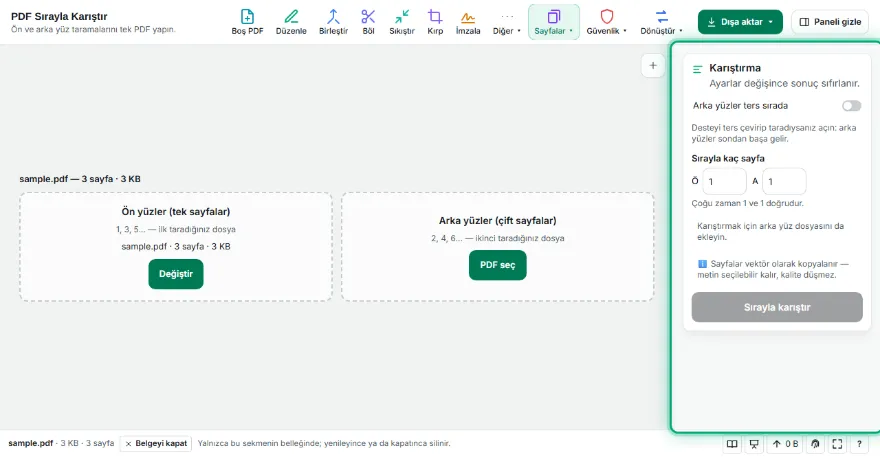Viewport: 880px width, 457px height.
Task: Click the A page count field
Action: coord(784,181)
